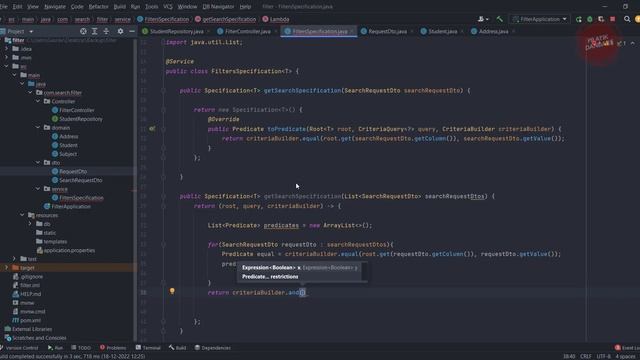The height and width of the screenshot is (360, 640).
Task: Close the FiltersSpecification.java tab
Action: (x=352, y=31)
